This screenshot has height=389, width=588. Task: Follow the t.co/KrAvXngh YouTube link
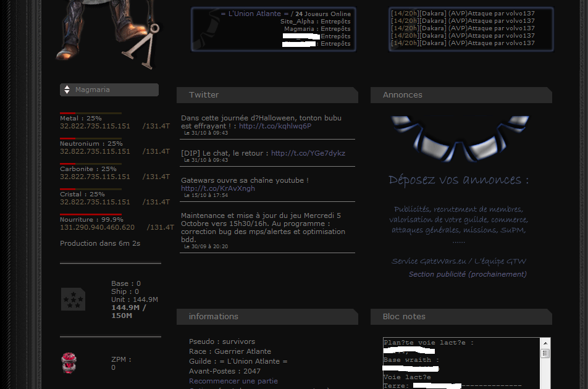tap(217, 188)
